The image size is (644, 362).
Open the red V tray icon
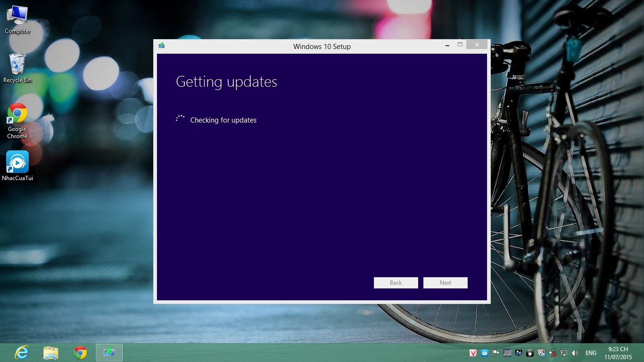pyautogui.click(x=473, y=353)
